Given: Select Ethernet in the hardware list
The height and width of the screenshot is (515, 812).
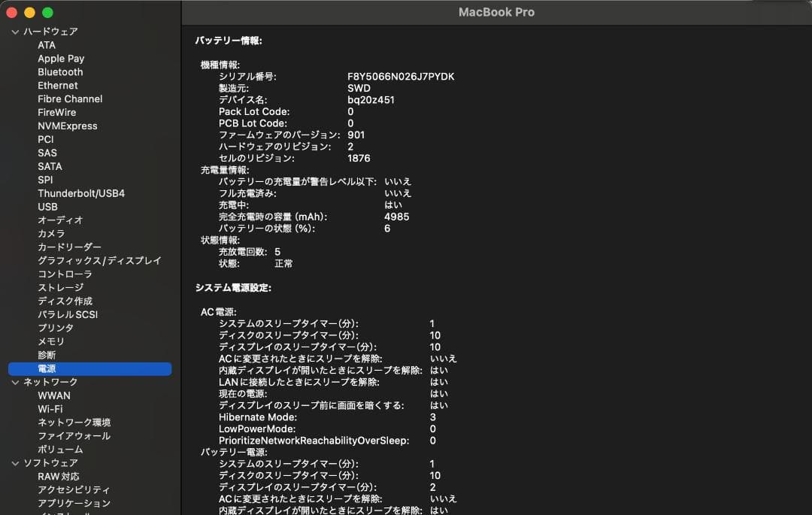Looking at the screenshot, I should [57, 86].
